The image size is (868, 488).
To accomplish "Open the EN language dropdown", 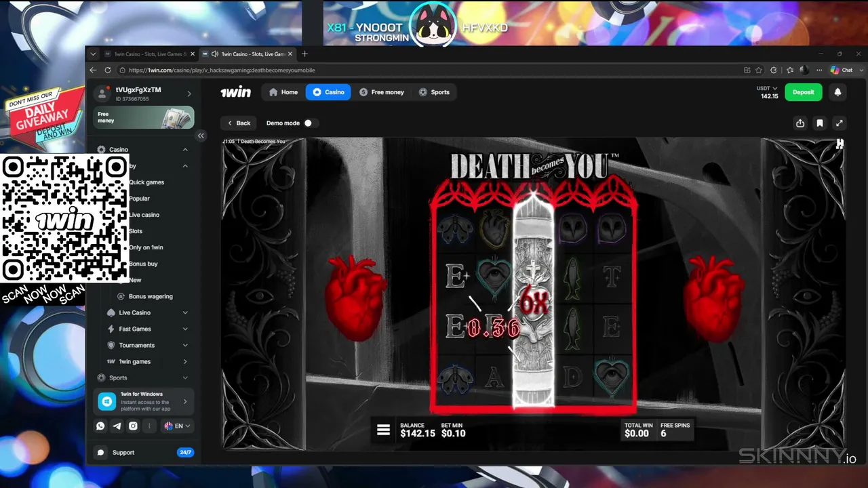I will coord(177,426).
